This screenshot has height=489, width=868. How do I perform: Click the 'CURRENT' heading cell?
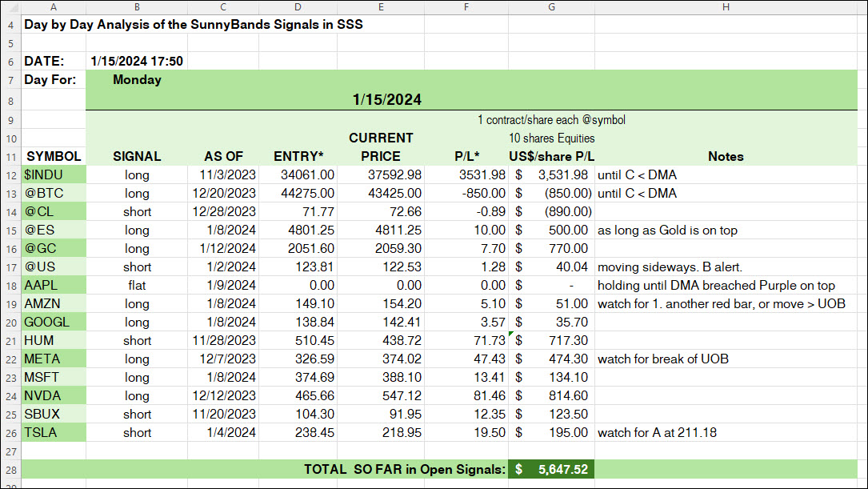[381, 138]
